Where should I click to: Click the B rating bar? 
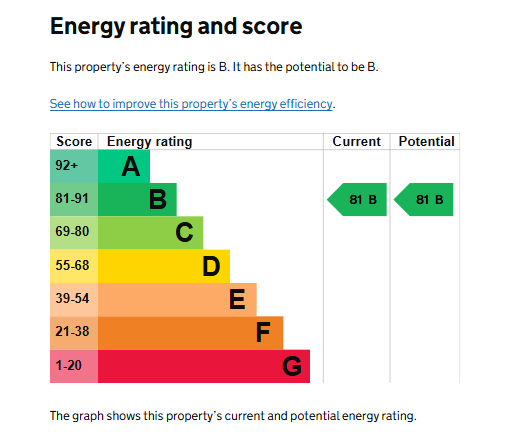(x=137, y=199)
